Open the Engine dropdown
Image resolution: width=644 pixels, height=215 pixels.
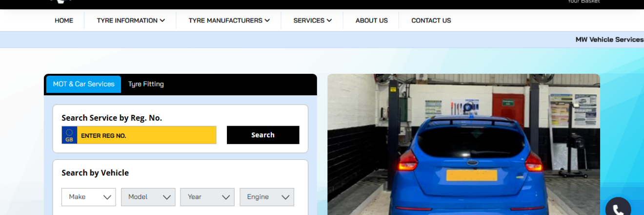pos(267,197)
